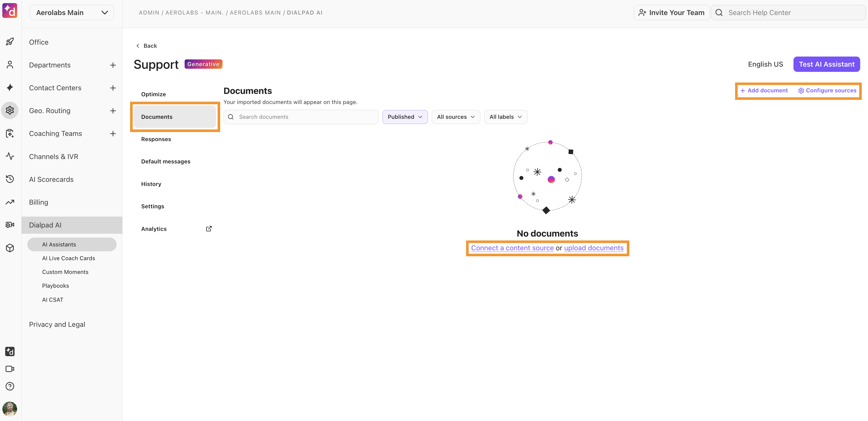Select the trending analytics arrow icon
Image resolution: width=868 pixels, height=421 pixels.
click(10, 202)
